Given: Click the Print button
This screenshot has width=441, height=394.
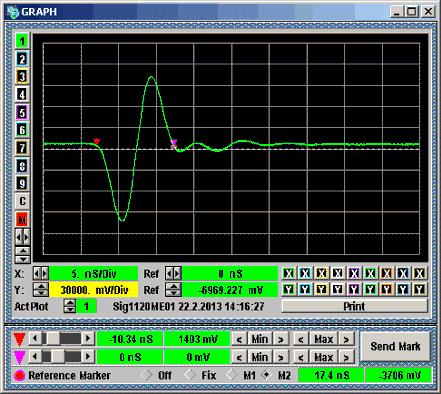Looking at the screenshot, I should tap(354, 306).
